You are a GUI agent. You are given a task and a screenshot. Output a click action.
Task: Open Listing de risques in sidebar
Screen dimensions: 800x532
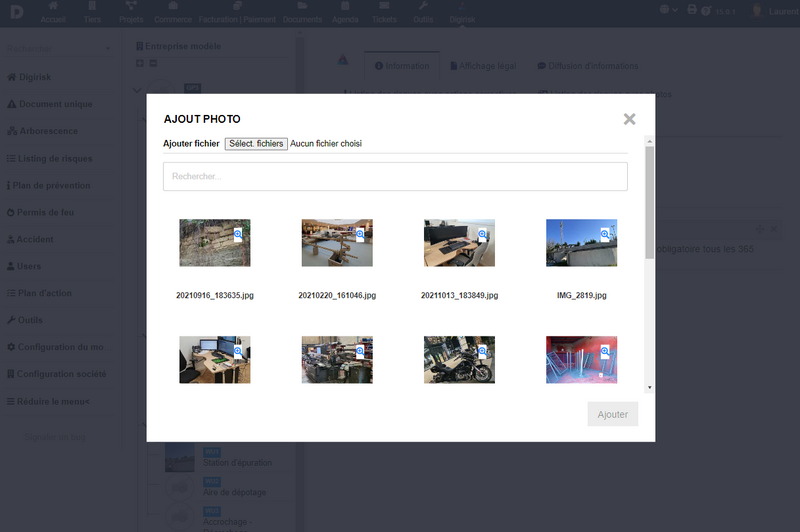[49, 159]
